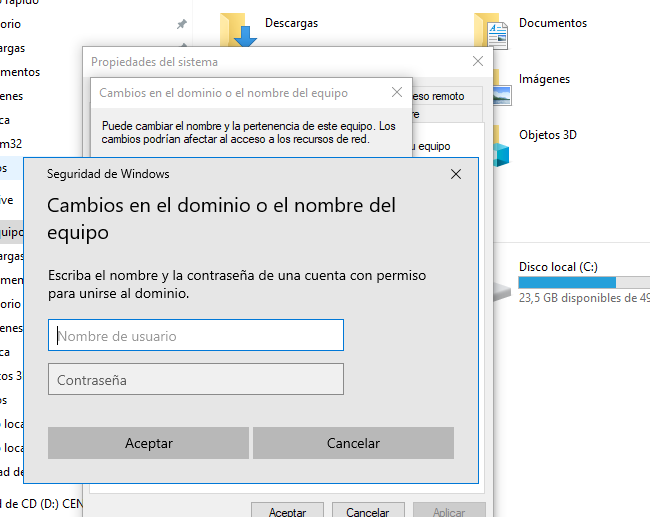Viewport: 650px width, 517px height.
Task: Click the 'Seguridad de Windows' title text
Action: tap(108, 174)
